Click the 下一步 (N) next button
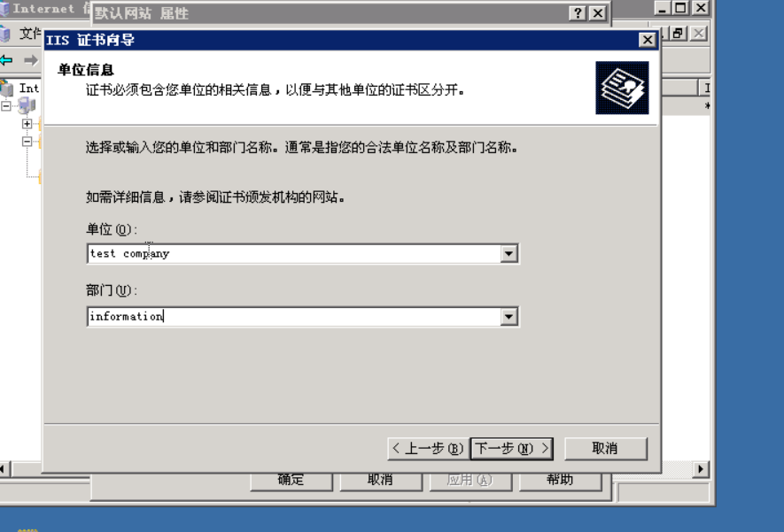This screenshot has width=784, height=532. tap(511, 449)
